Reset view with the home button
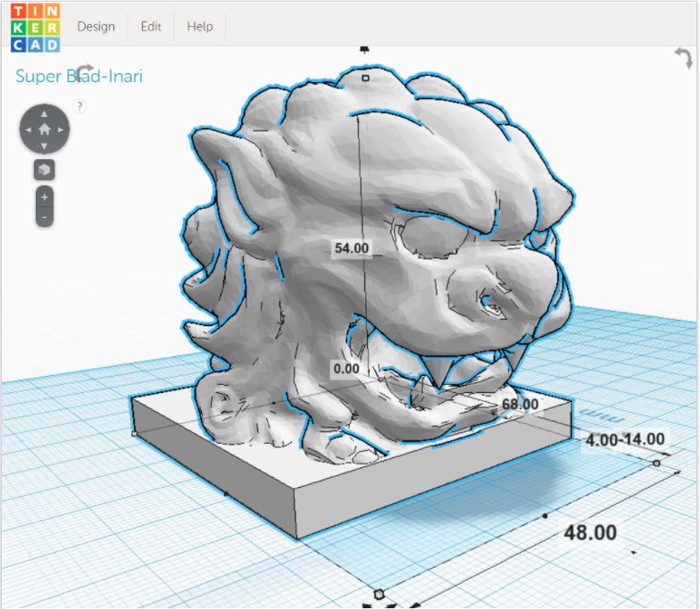 (45, 130)
